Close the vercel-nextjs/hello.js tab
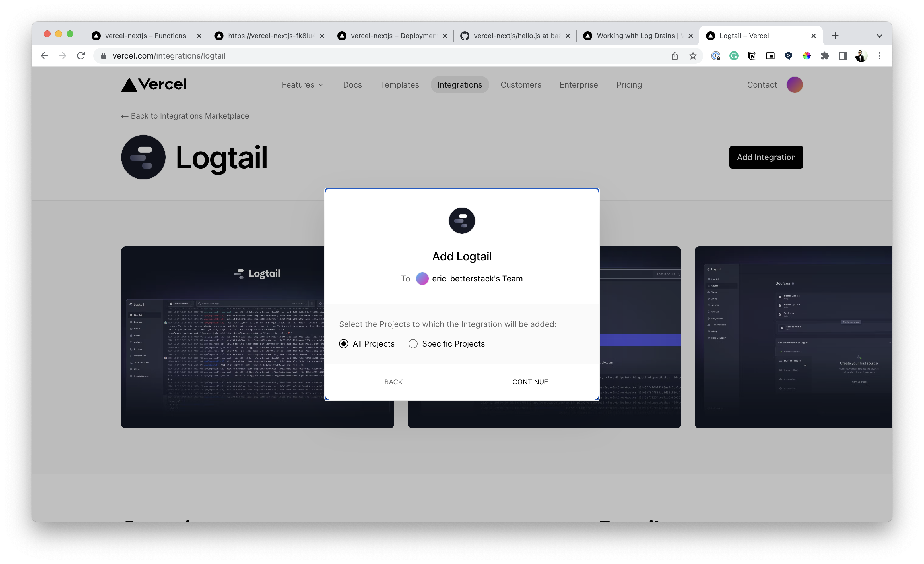924x564 pixels. (x=568, y=36)
